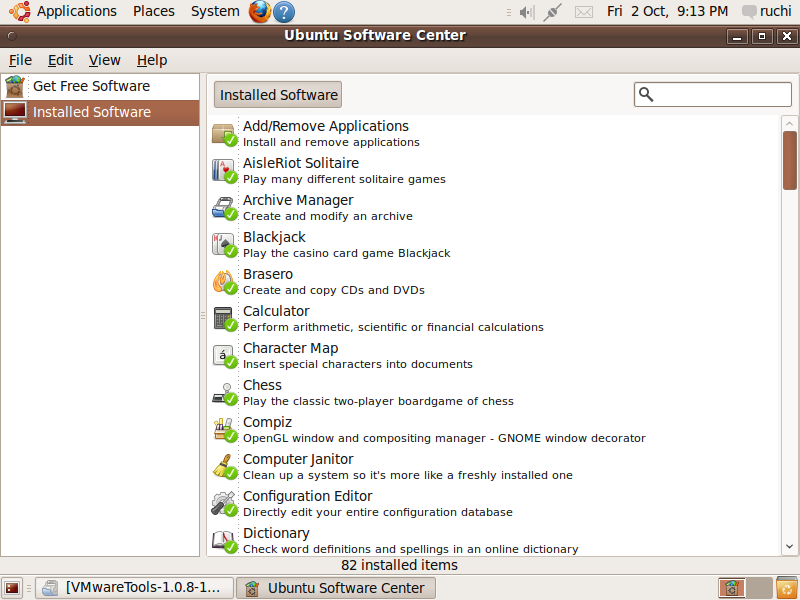The image size is (800, 600).
Task: Click the Get Free Software bag icon
Action: [15, 86]
